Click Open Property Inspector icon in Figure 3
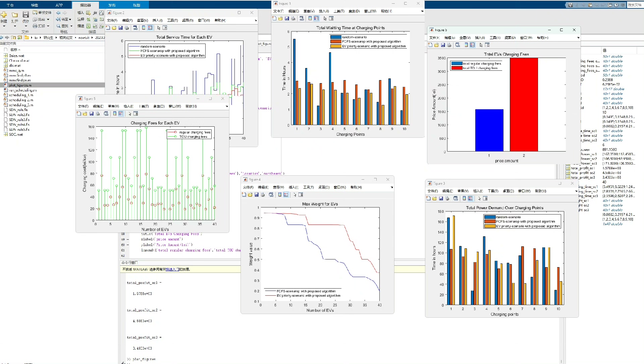Image resolution: width=644 pixels, height=364 pixels. [485, 198]
